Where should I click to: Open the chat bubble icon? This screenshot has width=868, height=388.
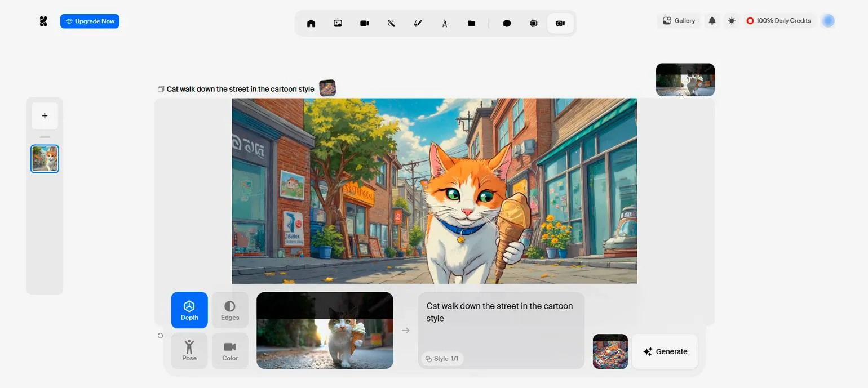click(x=507, y=23)
